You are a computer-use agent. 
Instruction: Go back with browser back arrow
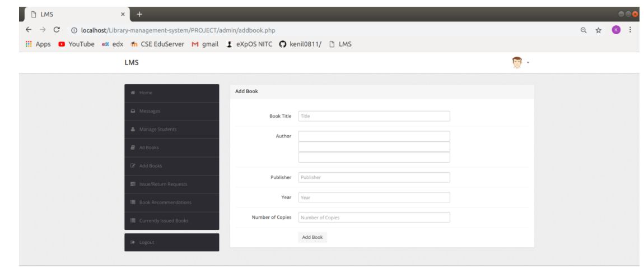(29, 30)
